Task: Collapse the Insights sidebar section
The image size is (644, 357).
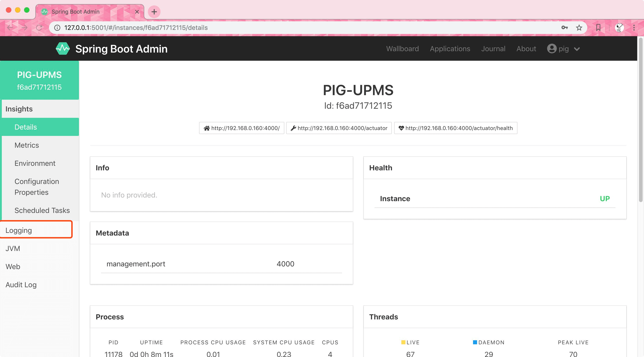Action: click(x=19, y=109)
